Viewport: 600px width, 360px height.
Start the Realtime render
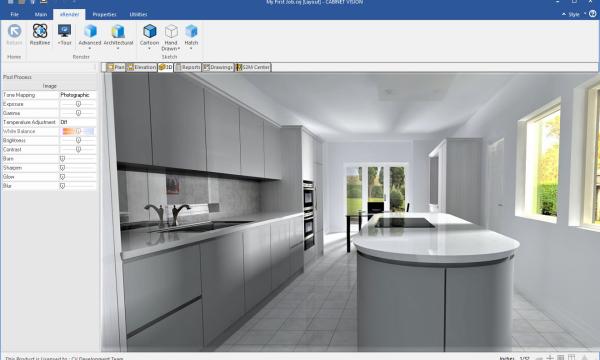click(x=40, y=34)
